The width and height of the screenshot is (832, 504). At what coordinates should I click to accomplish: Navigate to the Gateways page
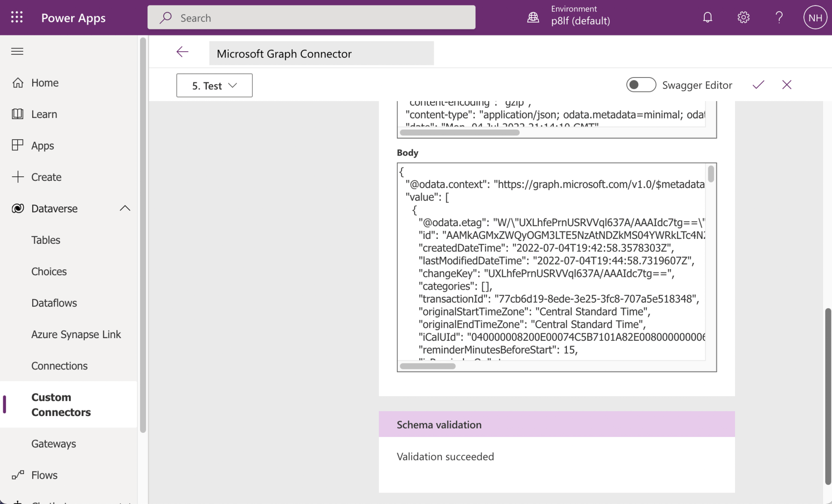point(53,444)
